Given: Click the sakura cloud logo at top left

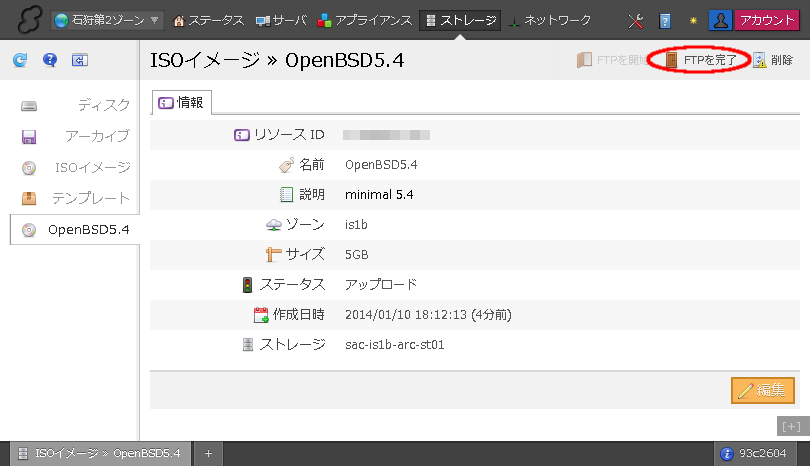Looking at the screenshot, I should pos(27,20).
